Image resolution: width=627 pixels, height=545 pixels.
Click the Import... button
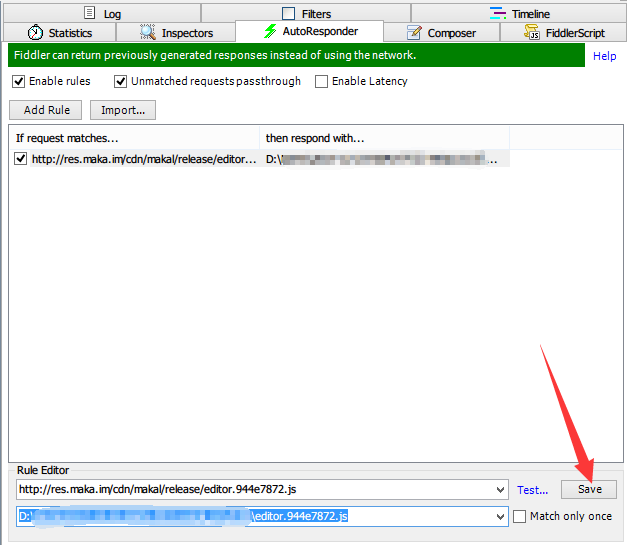pos(123,110)
